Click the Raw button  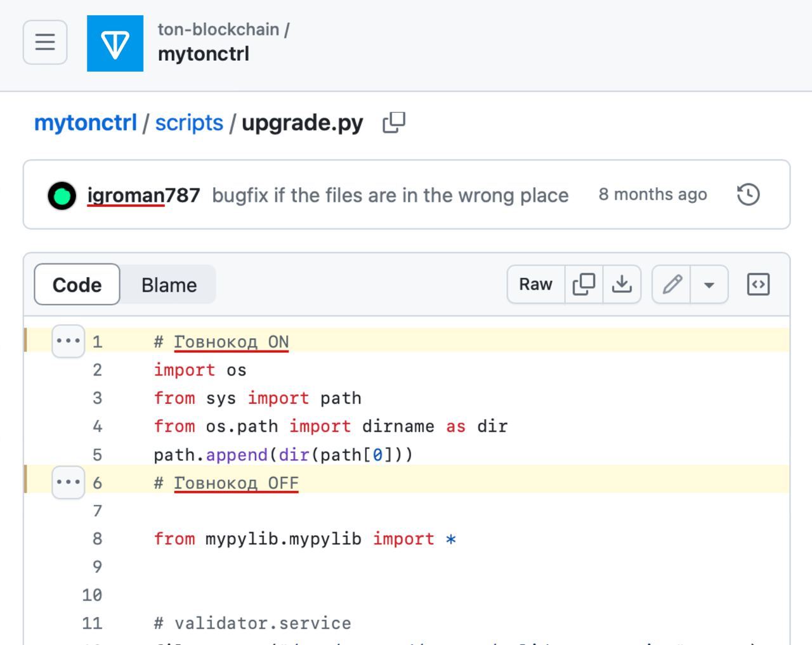[x=535, y=285]
